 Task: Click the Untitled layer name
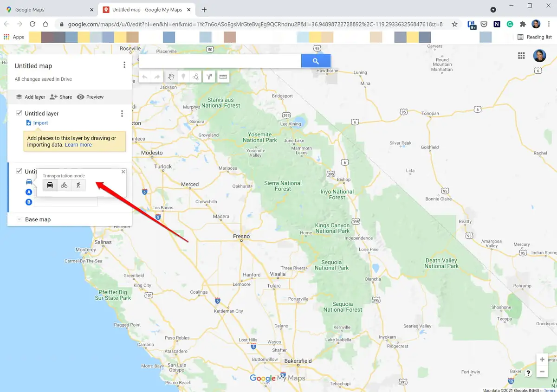(x=42, y=113)
